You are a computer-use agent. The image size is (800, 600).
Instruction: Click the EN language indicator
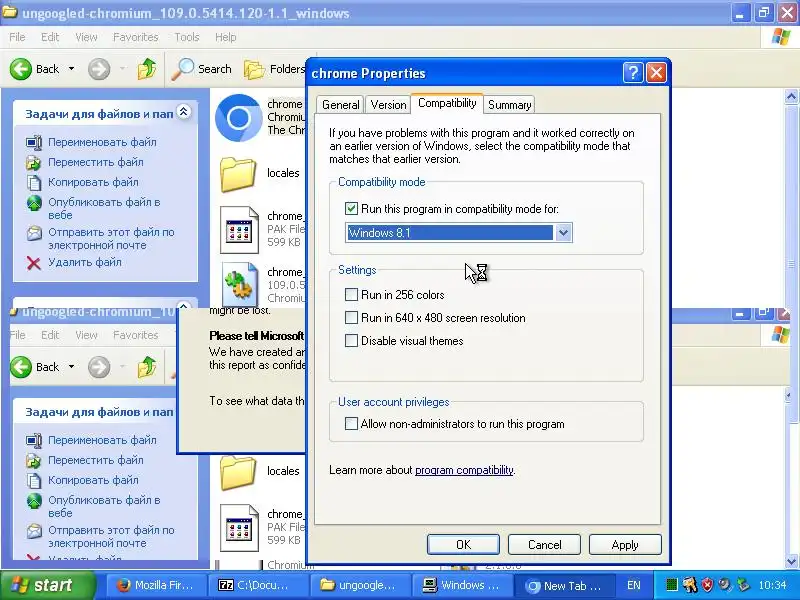coord(634,585)
